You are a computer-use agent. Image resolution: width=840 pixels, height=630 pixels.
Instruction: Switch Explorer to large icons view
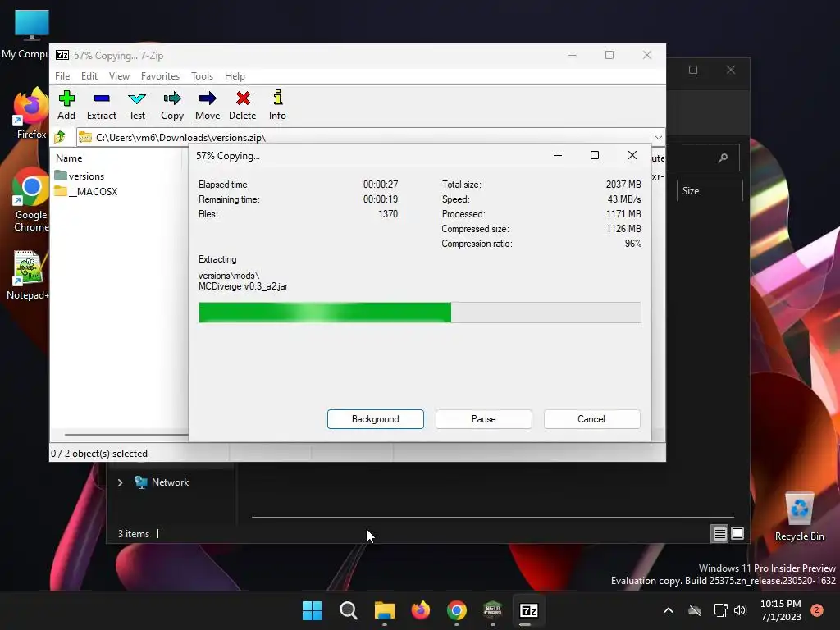[x=737, y=533]
